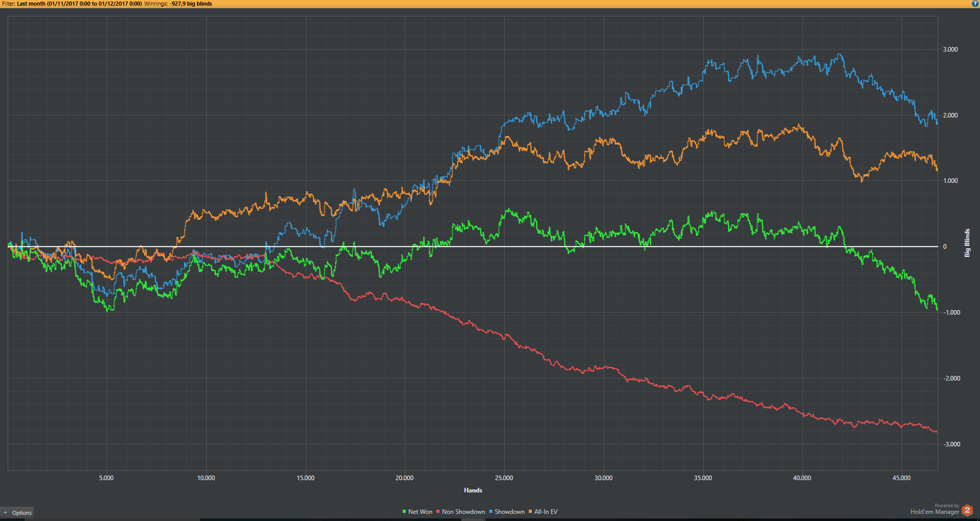This screenshot has width=980, height=521.
Task: Click the "Winnings:" label in the top bar
Action: [156, 4]
